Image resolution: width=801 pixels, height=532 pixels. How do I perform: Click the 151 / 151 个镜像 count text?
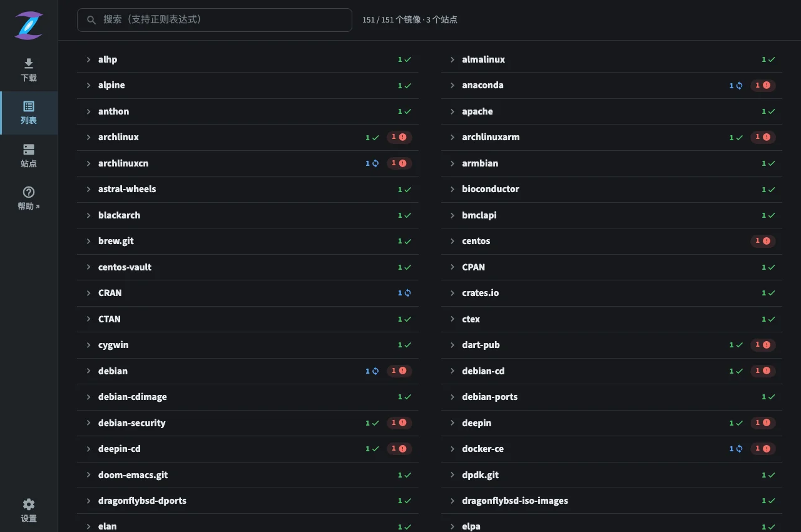click(390, 19)
